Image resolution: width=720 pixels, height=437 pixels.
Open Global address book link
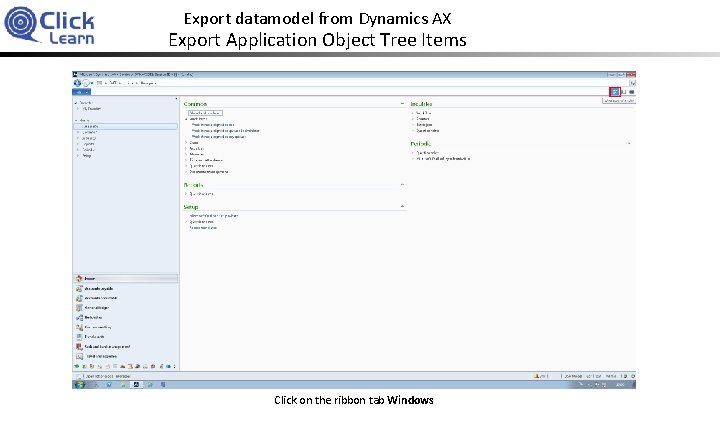[x=205, y=113]
